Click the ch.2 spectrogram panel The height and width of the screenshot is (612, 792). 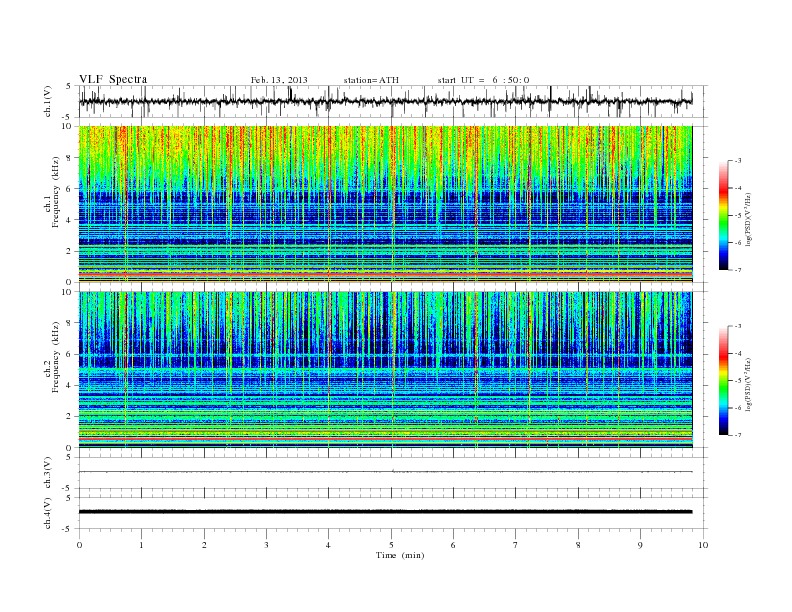tap(385, 370)
